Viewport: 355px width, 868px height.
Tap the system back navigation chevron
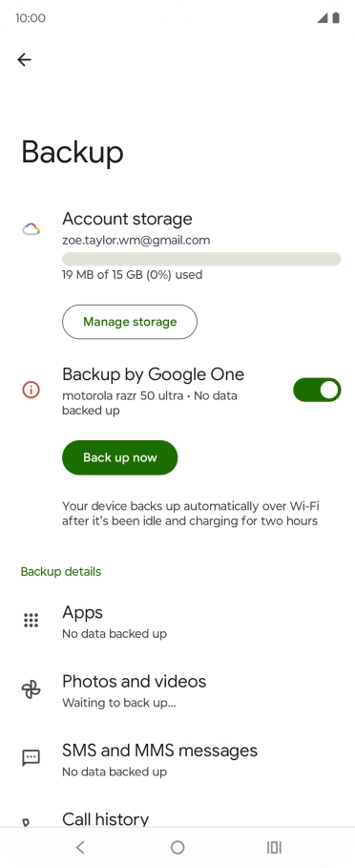80,847
